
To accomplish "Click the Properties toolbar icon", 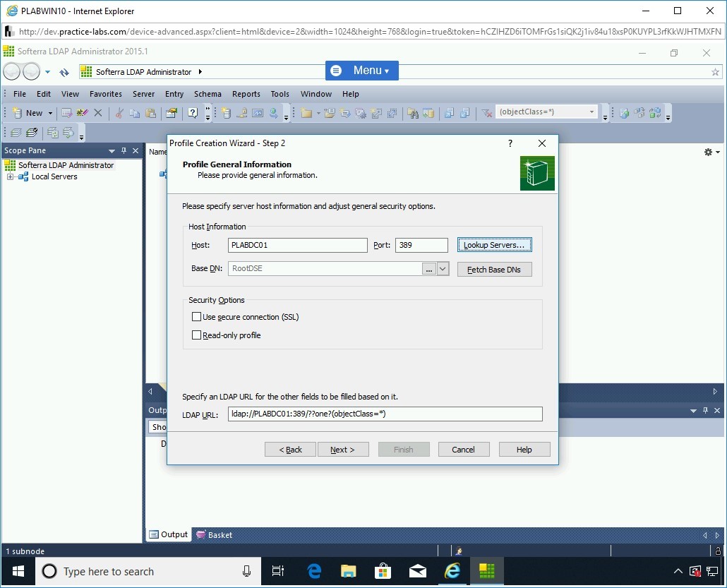I will point(171,113).
